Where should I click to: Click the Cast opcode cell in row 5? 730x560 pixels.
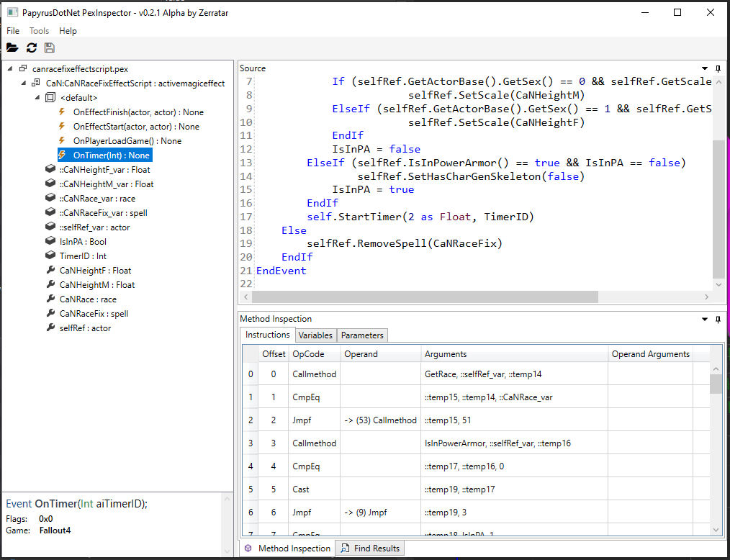point(315,489)
